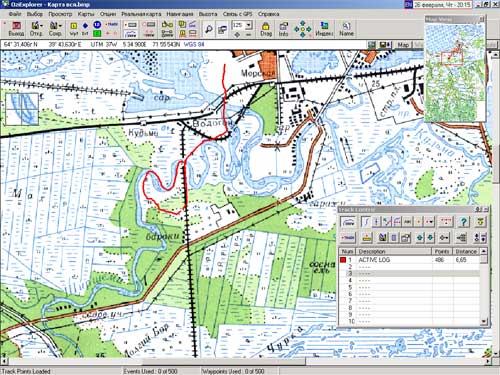
Task: Click the red color swatch of track 1
Action: click(343, 260)
